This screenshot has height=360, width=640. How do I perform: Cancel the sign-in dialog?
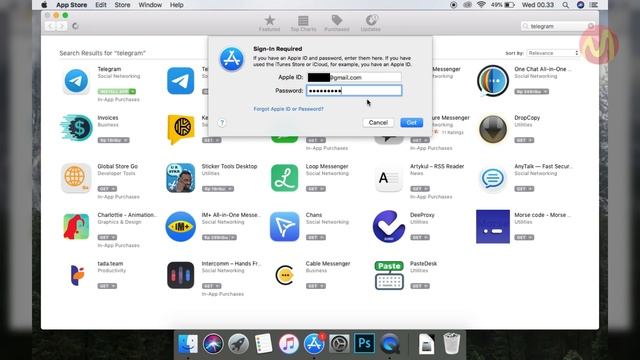[x=378, y=122]
